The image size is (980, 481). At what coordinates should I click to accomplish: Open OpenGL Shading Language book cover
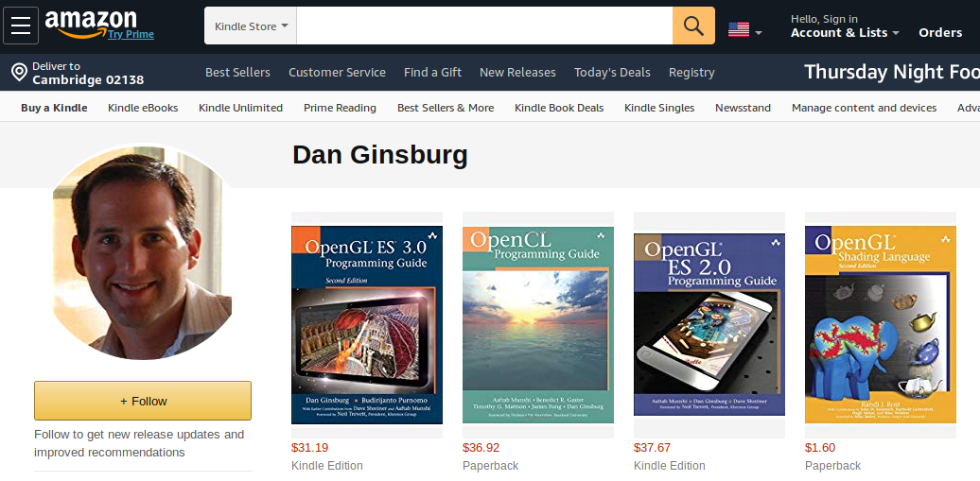[881, 325]
